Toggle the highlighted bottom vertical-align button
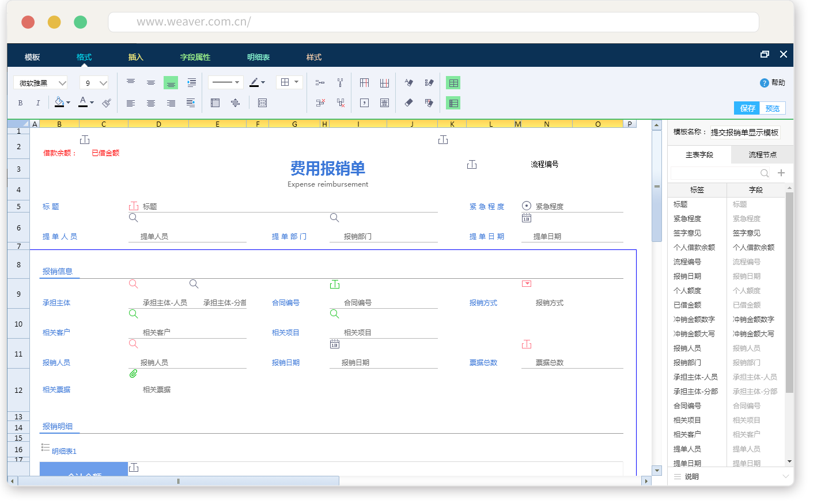This screenshot has height=504, width=821. click(171, 83)
